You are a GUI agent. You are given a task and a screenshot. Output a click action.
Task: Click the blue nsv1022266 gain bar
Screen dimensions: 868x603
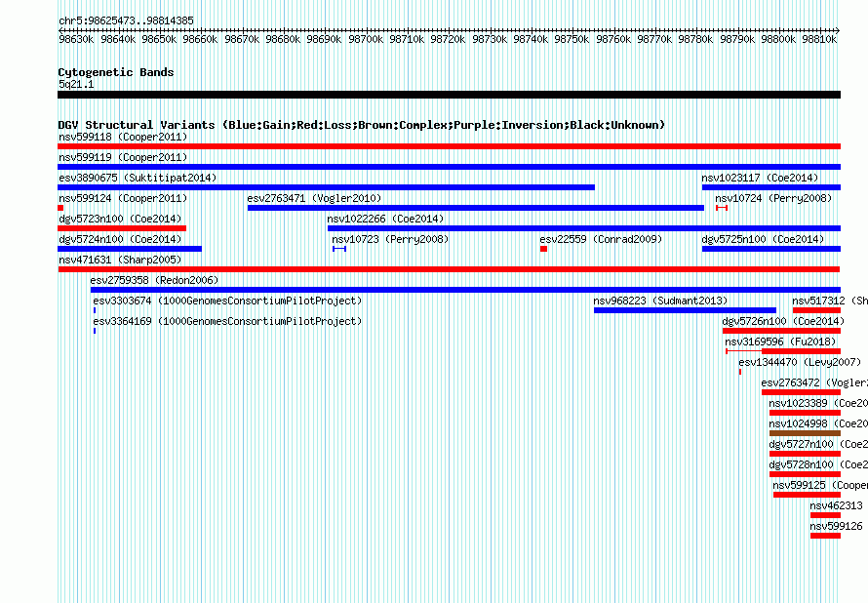click(x=584, y=228)
